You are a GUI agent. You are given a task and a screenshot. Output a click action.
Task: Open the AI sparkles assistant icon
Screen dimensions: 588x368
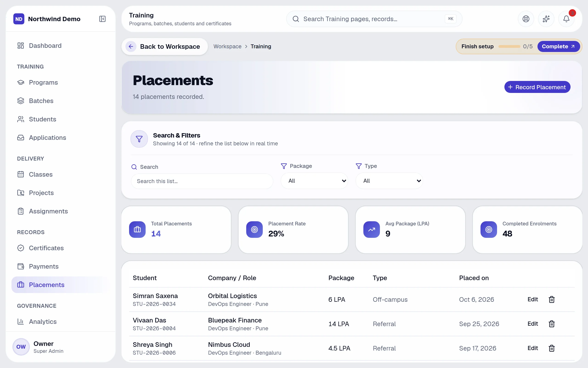(546, 19)
